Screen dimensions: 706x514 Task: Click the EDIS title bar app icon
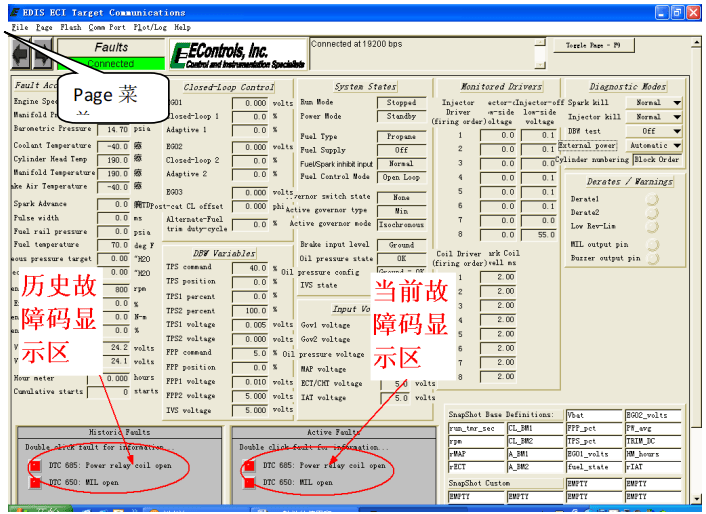click(15, 12)
